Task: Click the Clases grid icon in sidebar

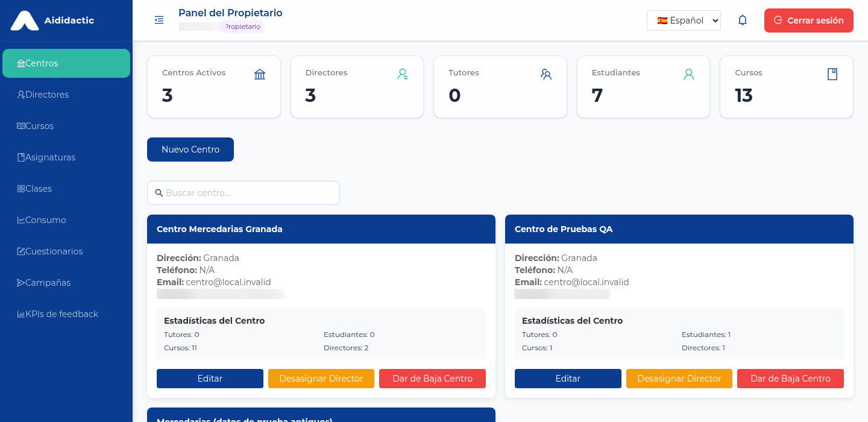Action: (21, 189)
